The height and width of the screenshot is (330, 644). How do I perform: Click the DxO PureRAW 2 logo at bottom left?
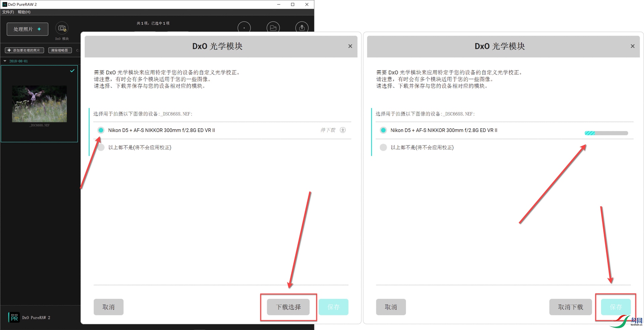coord(14,317)
